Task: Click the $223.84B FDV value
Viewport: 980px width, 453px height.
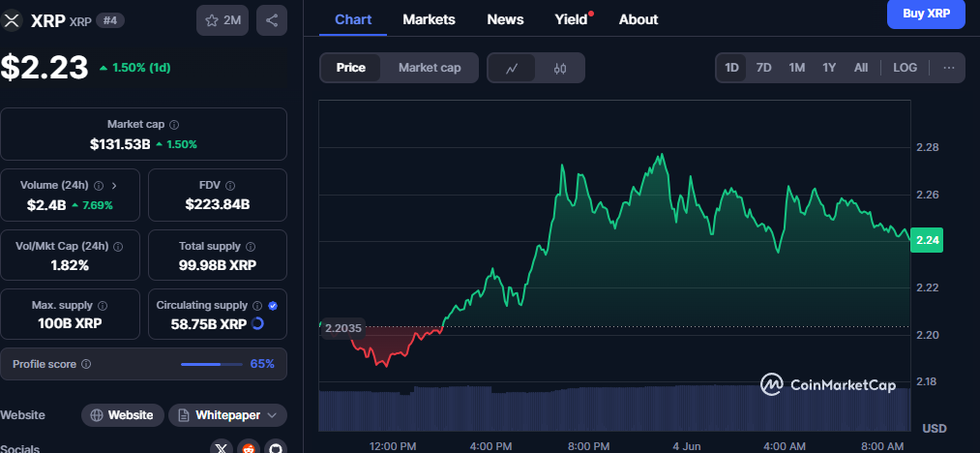Action: pos(217,204)
